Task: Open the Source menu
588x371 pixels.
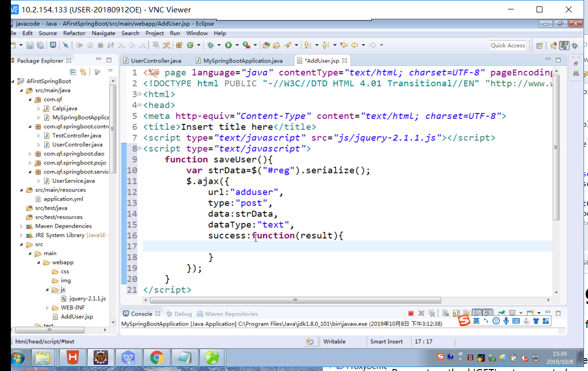Action: point(48,33)
